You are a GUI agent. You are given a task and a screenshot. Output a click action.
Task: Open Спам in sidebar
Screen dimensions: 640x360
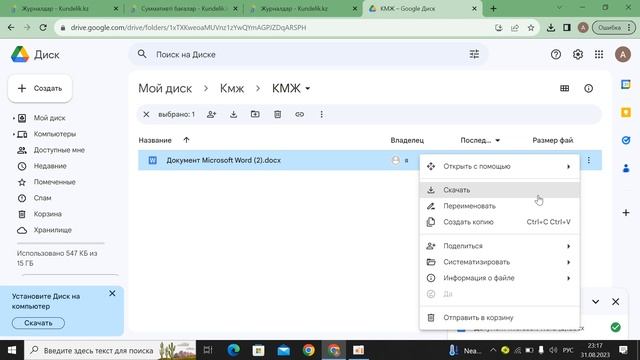42,198
